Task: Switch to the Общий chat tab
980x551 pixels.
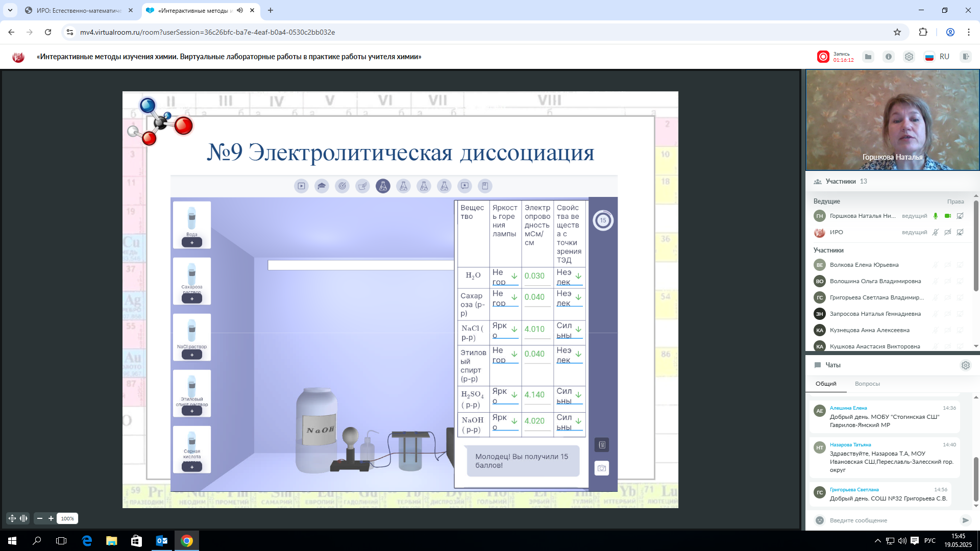Action: 826,384
